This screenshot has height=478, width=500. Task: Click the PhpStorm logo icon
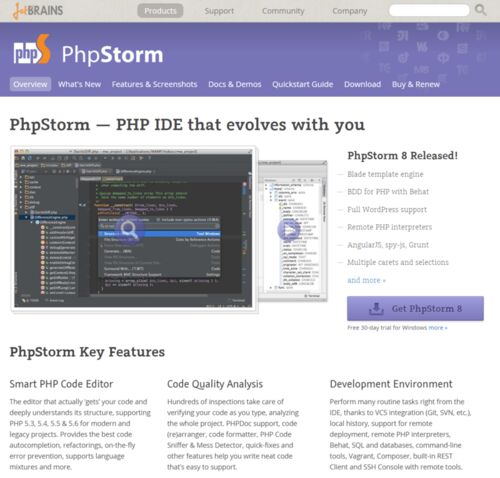[32, 50]
